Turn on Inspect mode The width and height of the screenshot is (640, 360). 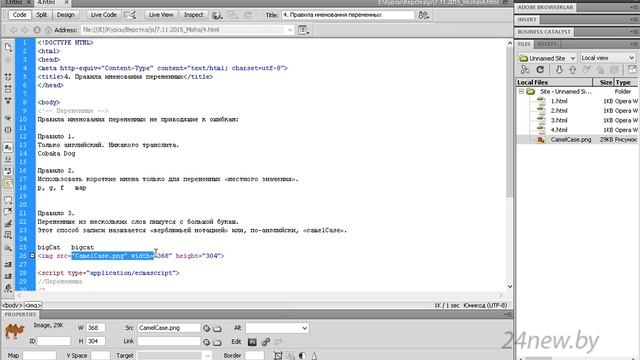[x=193, y=15]
